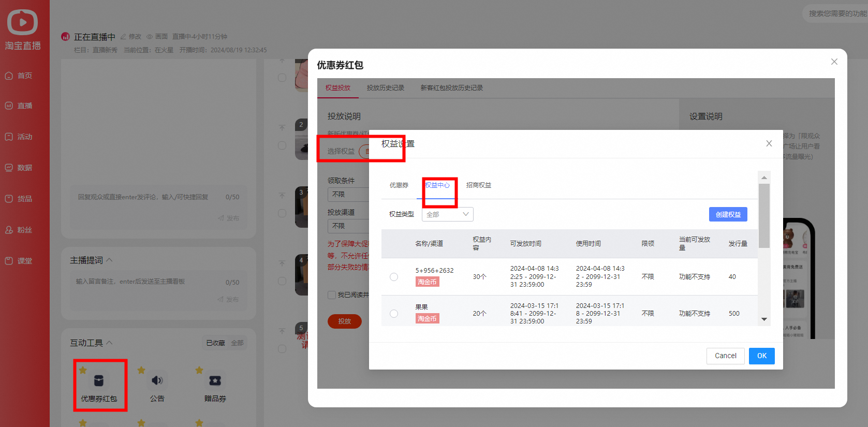This screenshot has width=868, height=427.
Task: Switch to the 招商权益 tab
Action: [x=479, y=185]
